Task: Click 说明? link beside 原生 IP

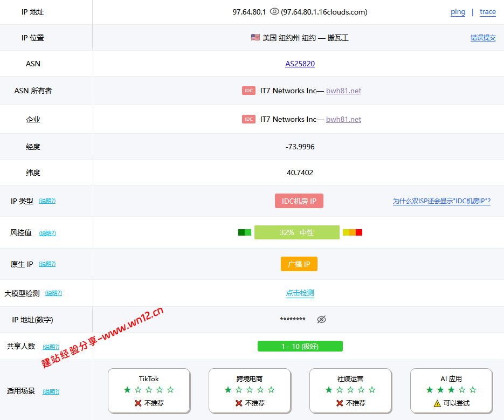Action: 47,264
